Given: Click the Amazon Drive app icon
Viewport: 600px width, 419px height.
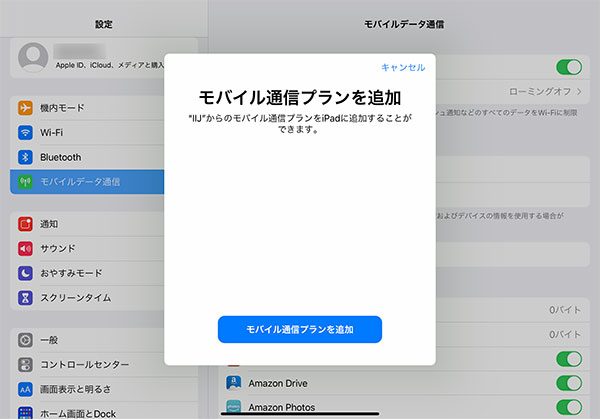Looking at the screenshot, I should 234,383.
